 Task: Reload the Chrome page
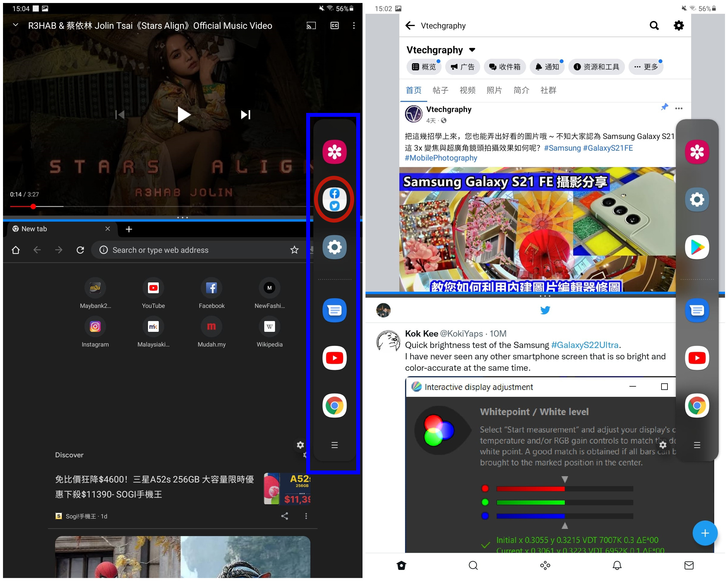pos(80,250)
